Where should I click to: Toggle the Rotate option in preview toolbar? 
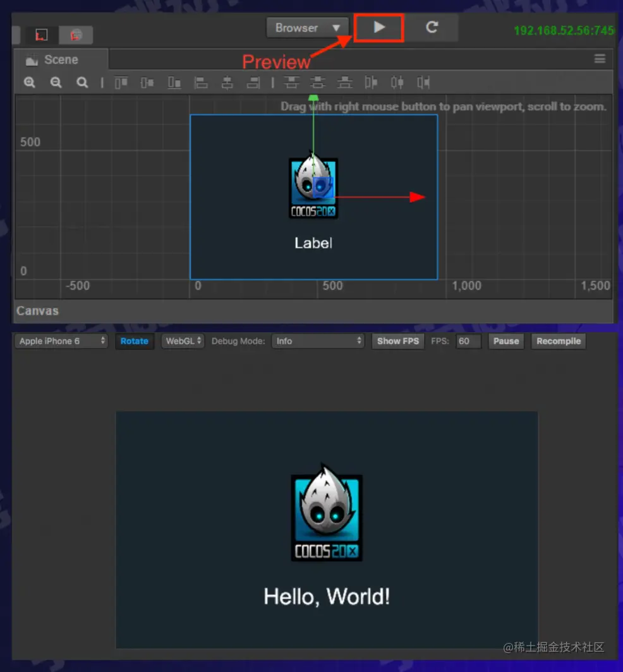click(x=134, y=341)
